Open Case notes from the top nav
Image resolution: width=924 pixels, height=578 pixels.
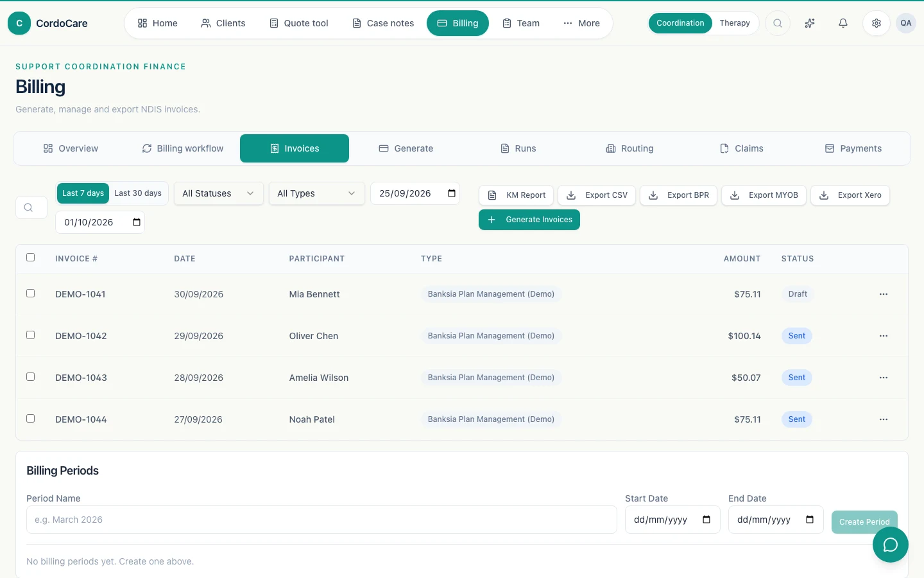click(383, 23)
